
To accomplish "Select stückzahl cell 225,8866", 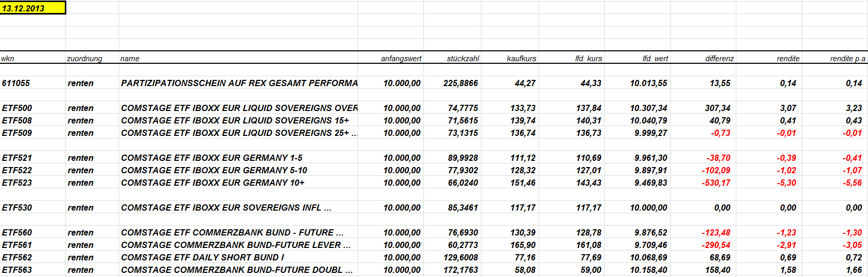I will tap(452, 82).
